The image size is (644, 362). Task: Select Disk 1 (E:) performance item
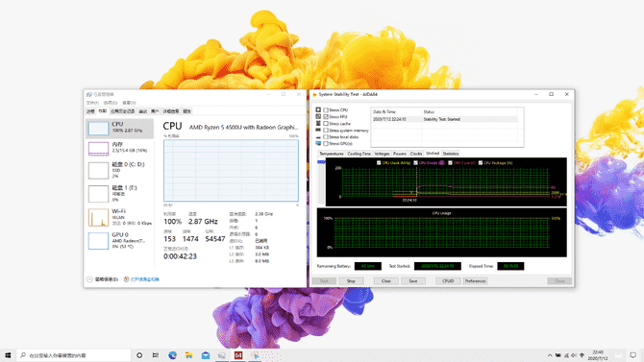[x=119, y=194]
